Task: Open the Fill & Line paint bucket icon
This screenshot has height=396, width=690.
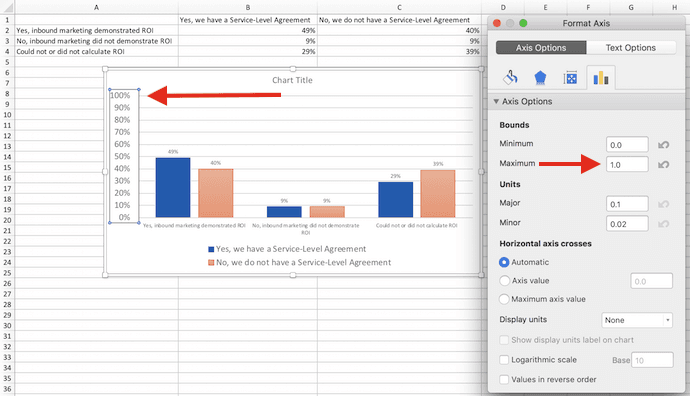Action: (510, 78)
